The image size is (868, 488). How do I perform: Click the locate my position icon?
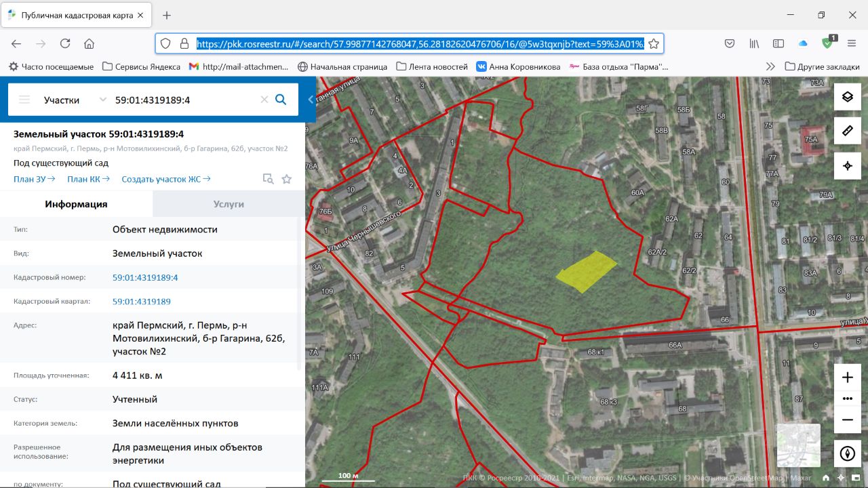847,166
